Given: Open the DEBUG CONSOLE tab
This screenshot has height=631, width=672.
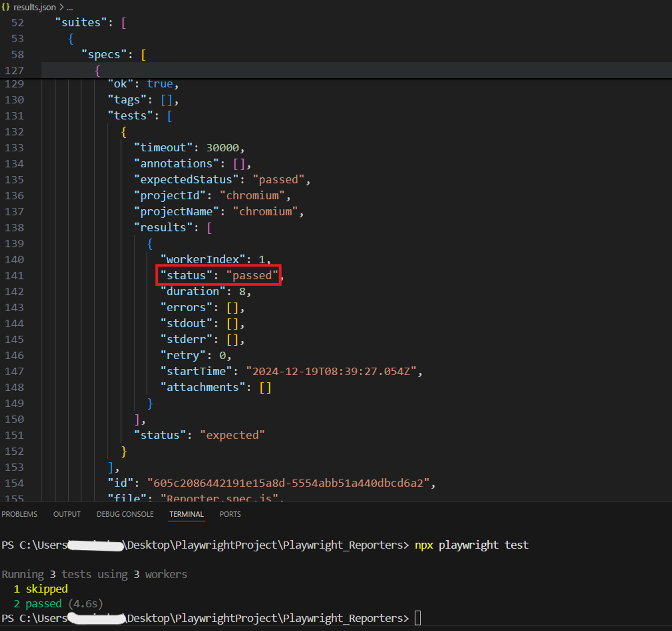Looking at the screenshot, I should [x=125, y=514].
